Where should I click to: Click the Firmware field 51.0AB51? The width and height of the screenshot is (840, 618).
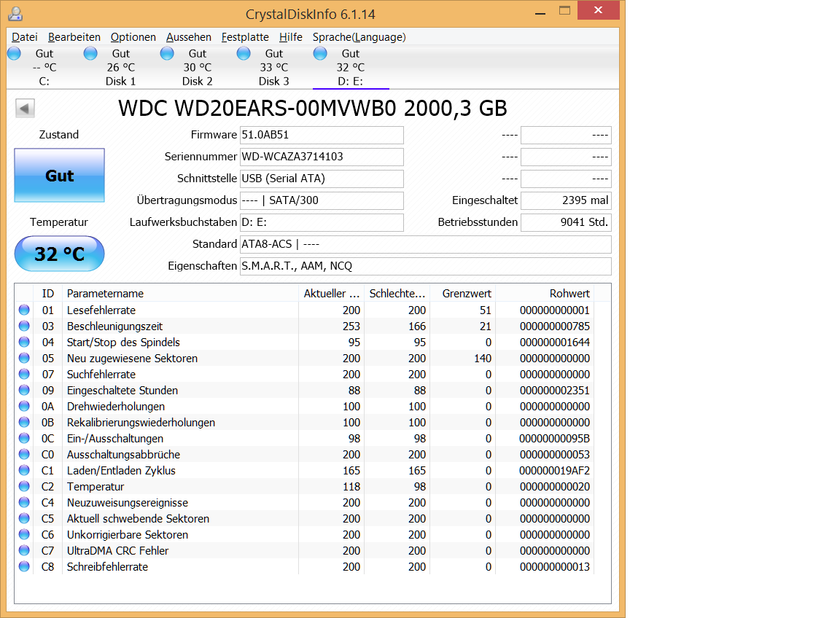pyautogui.click(x=322, y=135)
